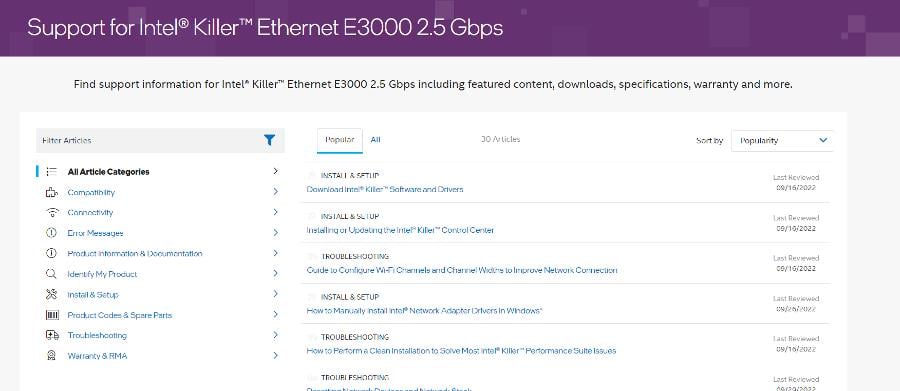Click the Install & Setup tools icon
This screenshot has width=900, height=391.
[x=52, y=294]
